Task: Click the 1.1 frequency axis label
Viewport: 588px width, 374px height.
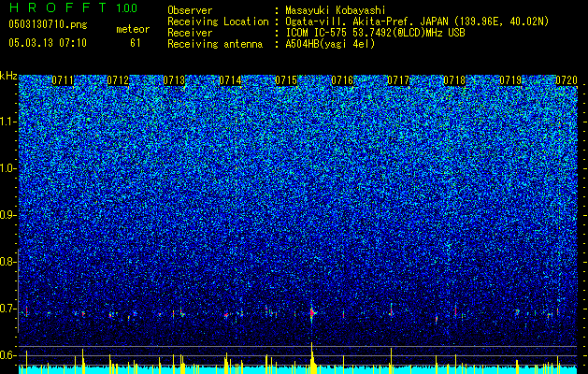Action: (x=8, y=122)
